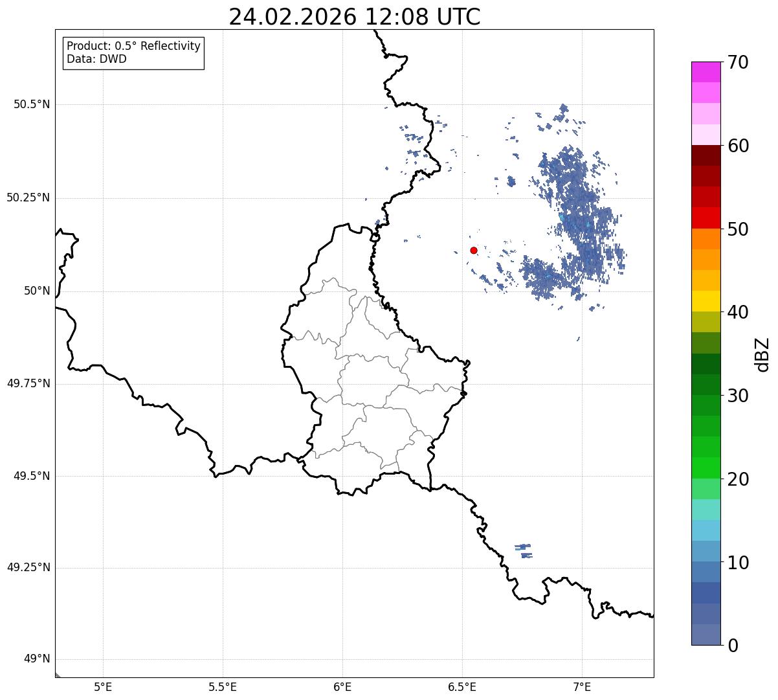Click the 5.5°E longitude label
The width and height of the screenshot is (778, 700).
(x=223, y=686)
